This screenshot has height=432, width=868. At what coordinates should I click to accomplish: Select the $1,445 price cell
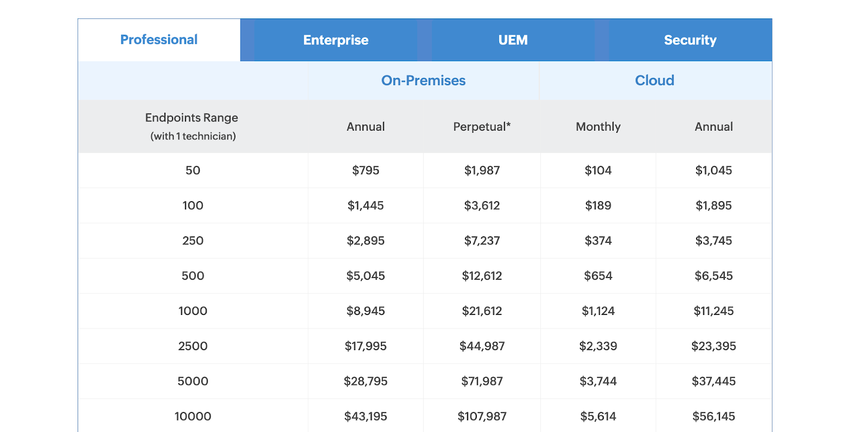[x=366, y=205]
